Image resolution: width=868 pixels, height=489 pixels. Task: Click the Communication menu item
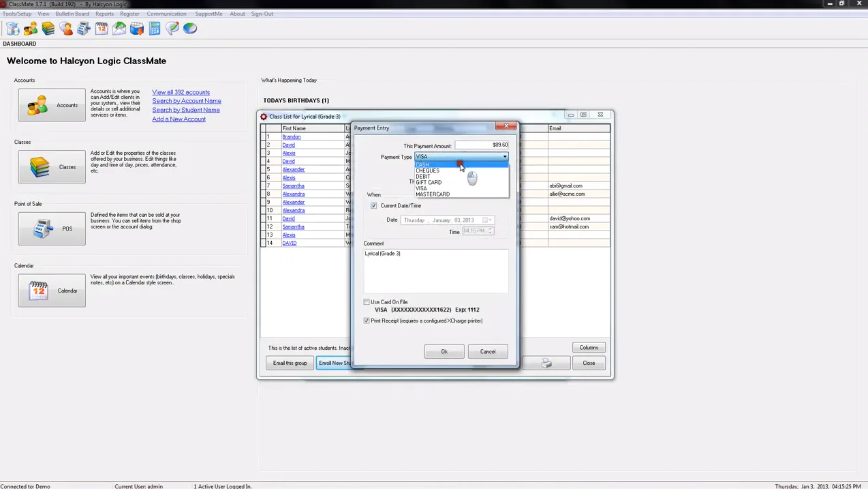point(166,13)
